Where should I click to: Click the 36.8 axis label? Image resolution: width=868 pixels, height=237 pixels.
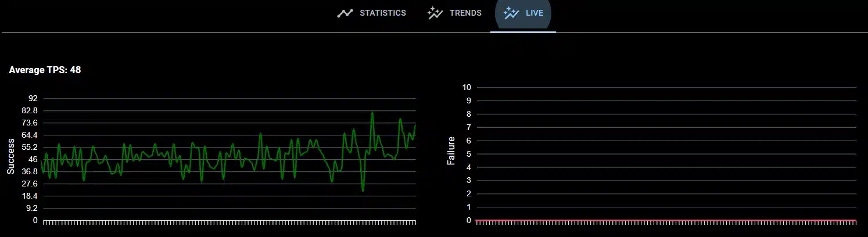(28, 171)
